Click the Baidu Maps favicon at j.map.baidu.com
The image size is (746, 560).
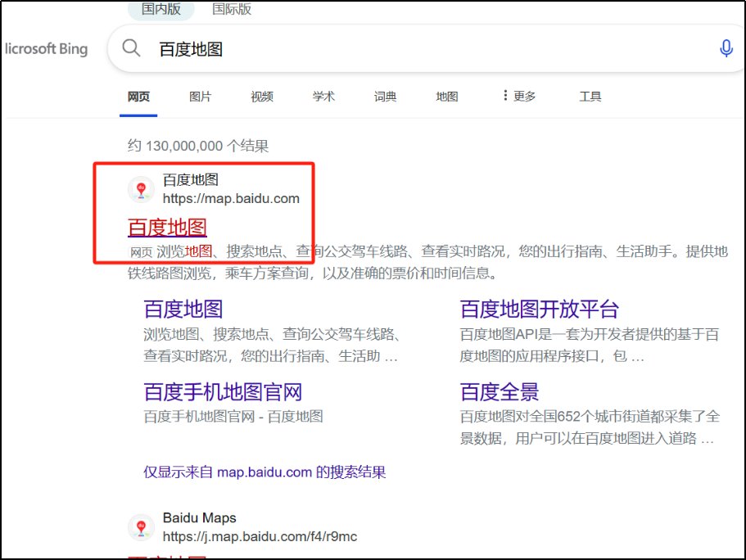click(141, 527)
